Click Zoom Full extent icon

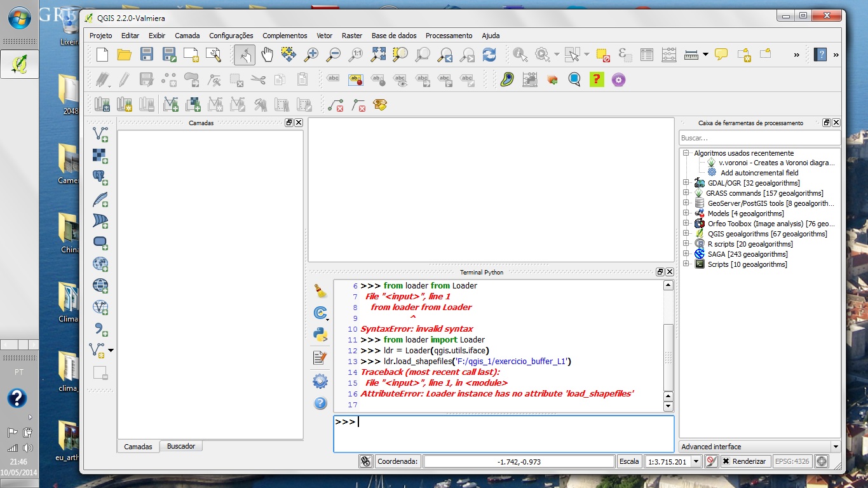coord(378,55)
